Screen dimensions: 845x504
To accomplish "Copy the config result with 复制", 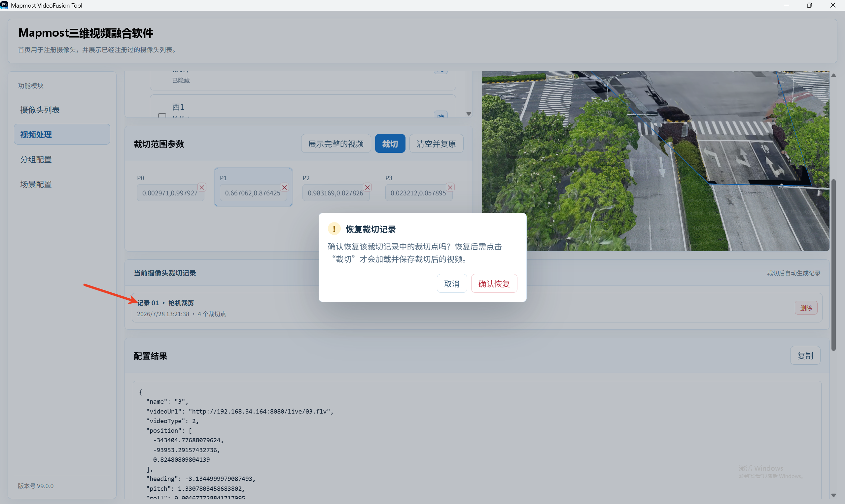I will click(x=805, y=355).
